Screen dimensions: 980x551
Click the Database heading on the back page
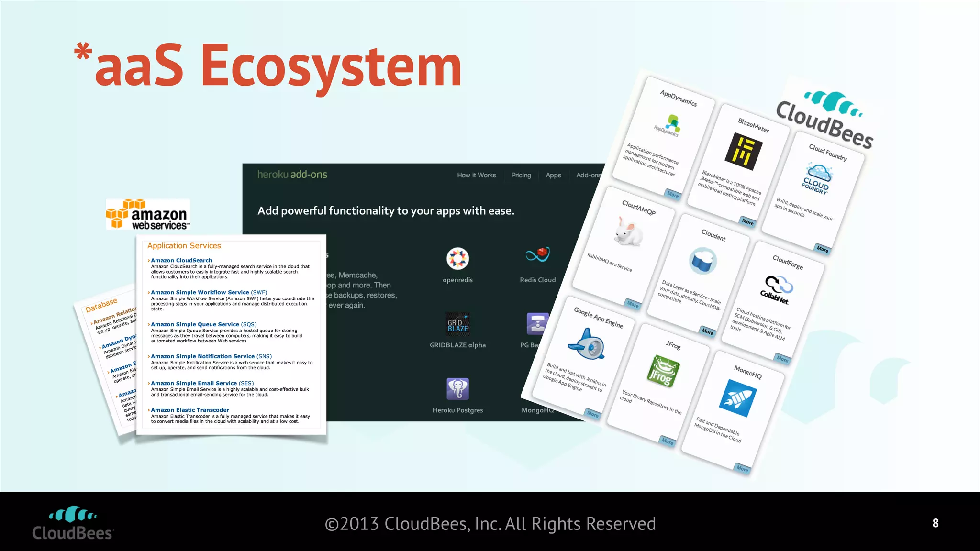[x=101, y=305]
